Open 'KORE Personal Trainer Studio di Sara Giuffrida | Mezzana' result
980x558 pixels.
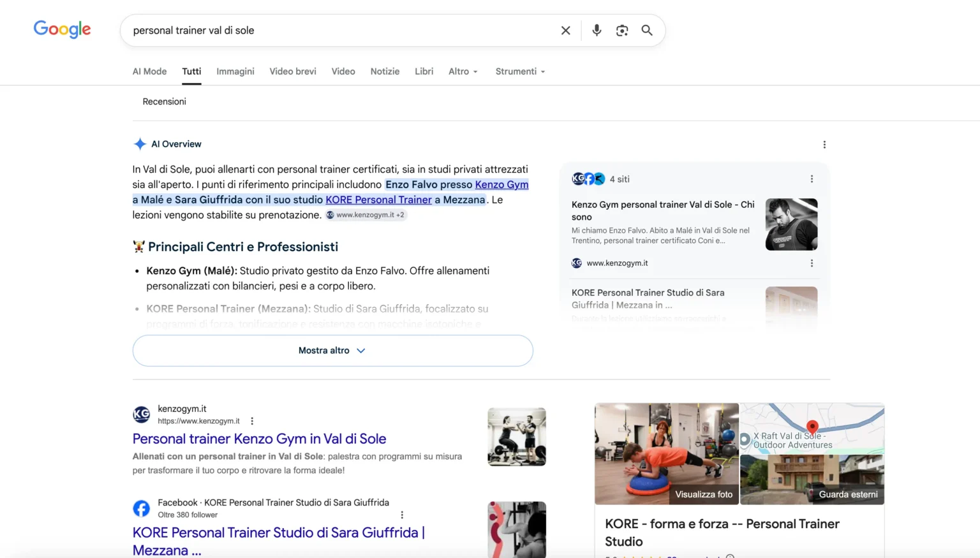tap(279, 541)
